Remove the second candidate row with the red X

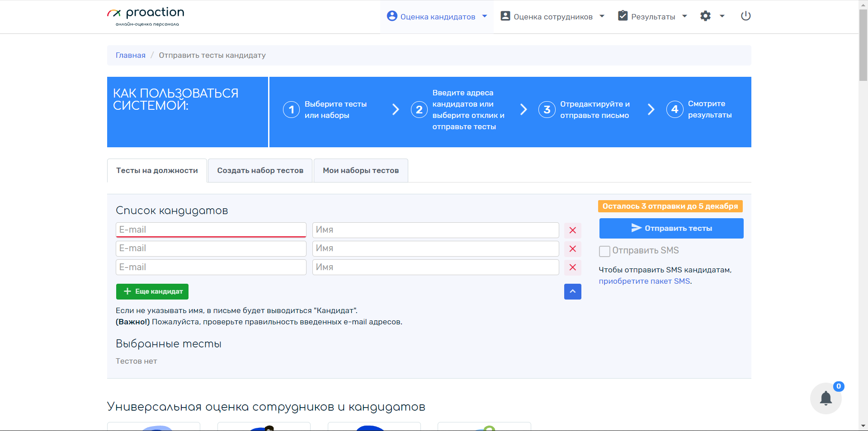[573, 249]
